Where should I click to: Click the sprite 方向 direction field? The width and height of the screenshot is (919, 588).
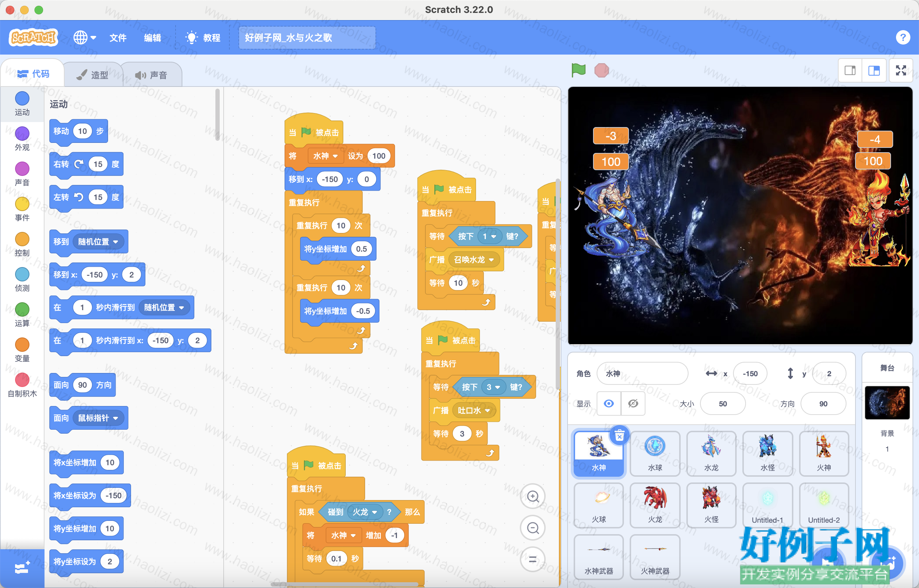pyautogui.click(x=823, y=403)
